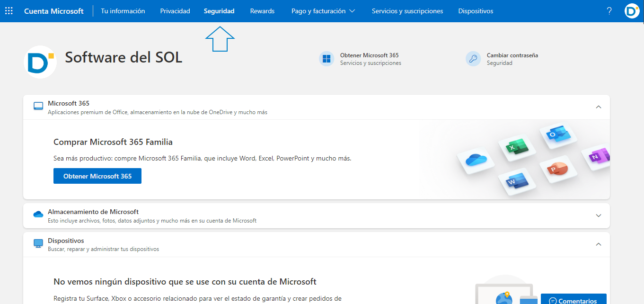Open the help question mark icon
The height and width of the screenshot is (304, 644).
pos(609,11)
